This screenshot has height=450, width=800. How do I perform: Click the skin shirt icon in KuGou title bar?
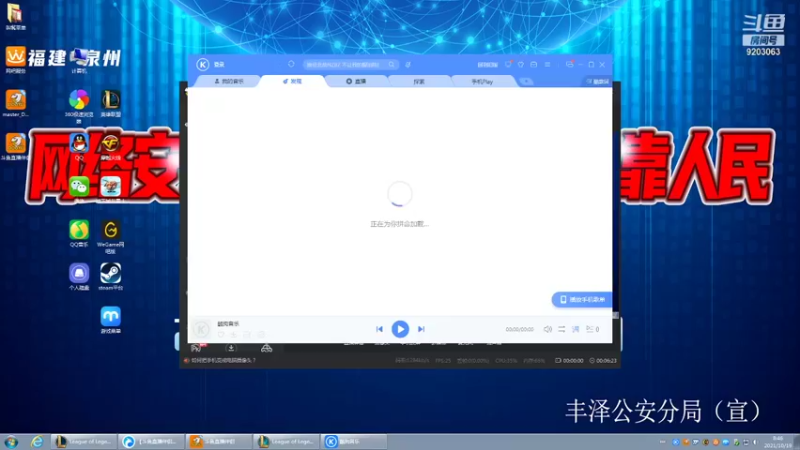pyautogui.click(x=521, y=65)
